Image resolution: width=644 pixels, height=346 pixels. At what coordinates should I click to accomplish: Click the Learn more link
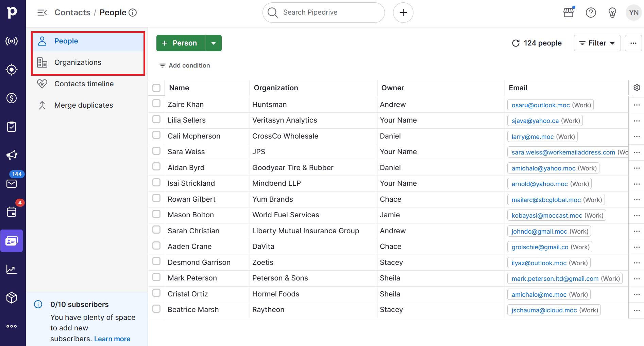click(112, 339)
